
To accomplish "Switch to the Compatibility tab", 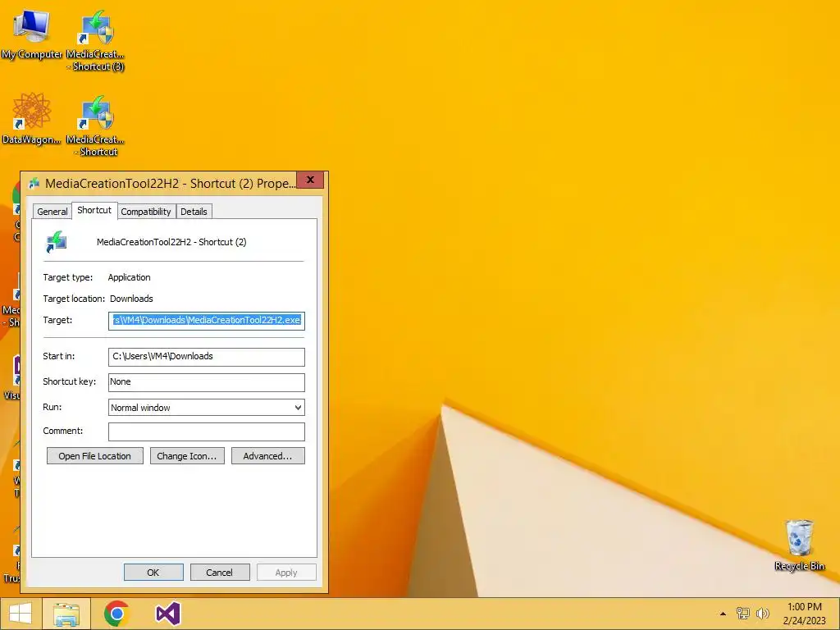I will point(146,212).
